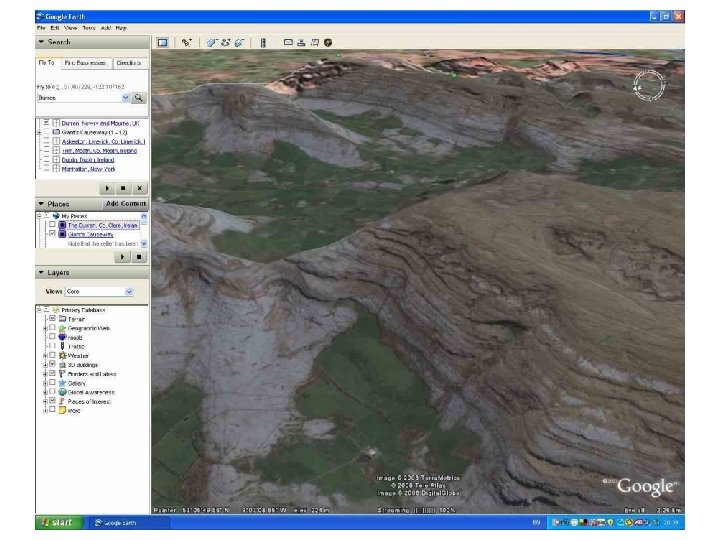Viewport: 720px width, 540px height.
Task: Select the Add Image Overlay tool
Action: pyautogui.click(x=239, y=43)
